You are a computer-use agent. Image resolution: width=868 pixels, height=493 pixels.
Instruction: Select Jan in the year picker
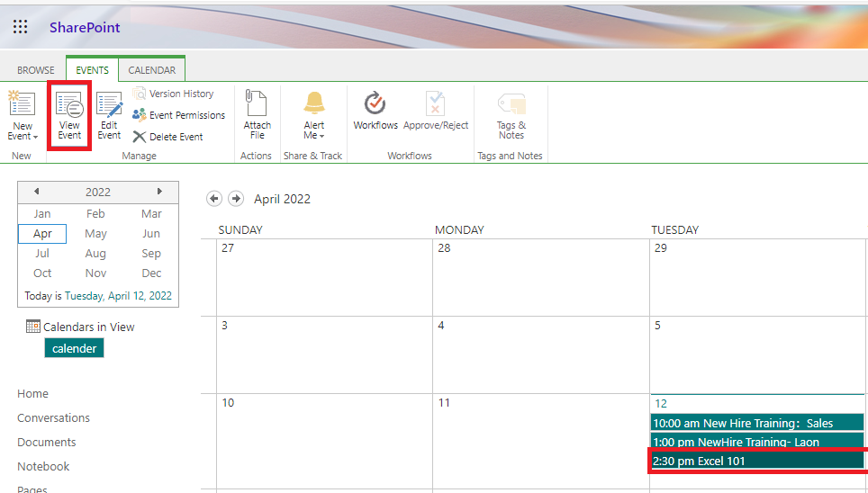(42, 213)
